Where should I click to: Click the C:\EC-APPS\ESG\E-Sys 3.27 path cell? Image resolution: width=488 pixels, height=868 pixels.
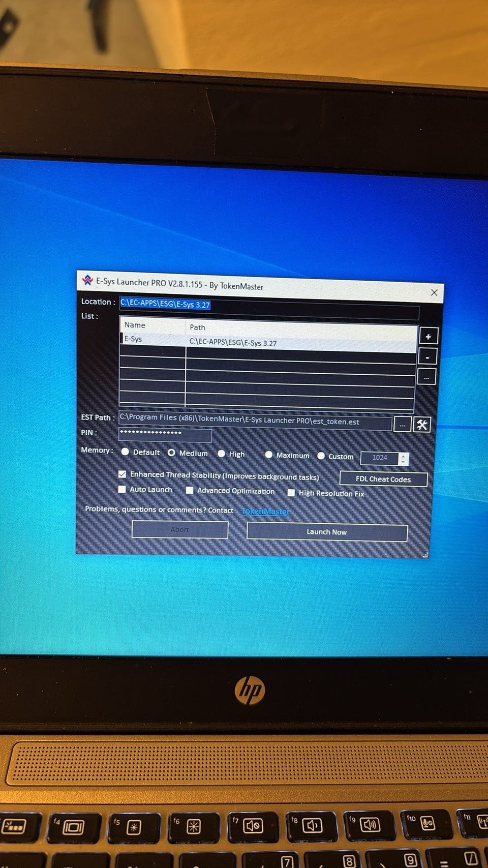click(x=233, y=343)
